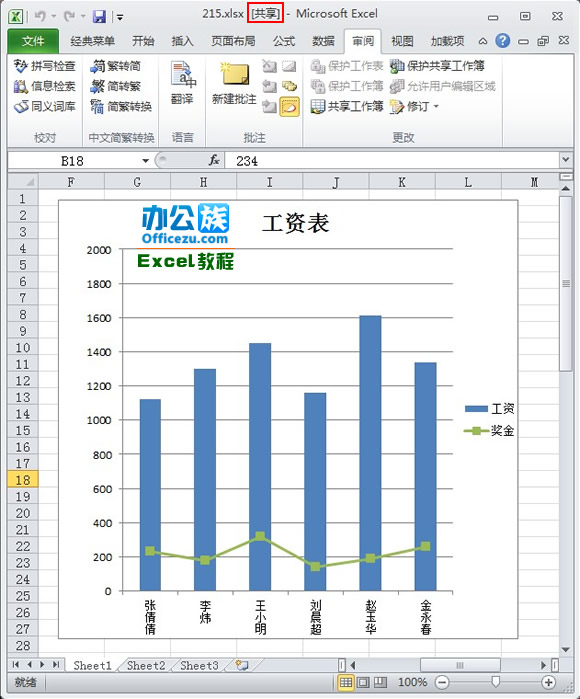Save the workbook with the floppy disk icon

[99, 17]
